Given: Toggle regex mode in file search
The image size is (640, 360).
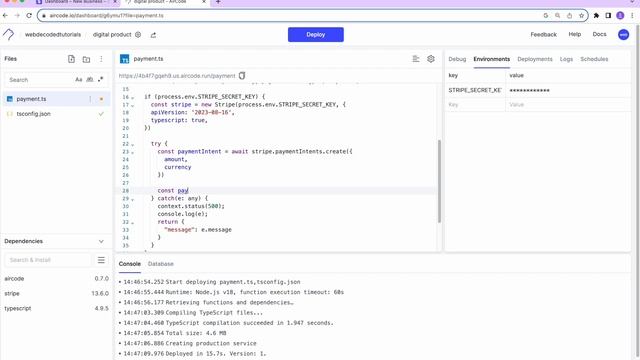Looking at the screenshot, I should point(100,80).
